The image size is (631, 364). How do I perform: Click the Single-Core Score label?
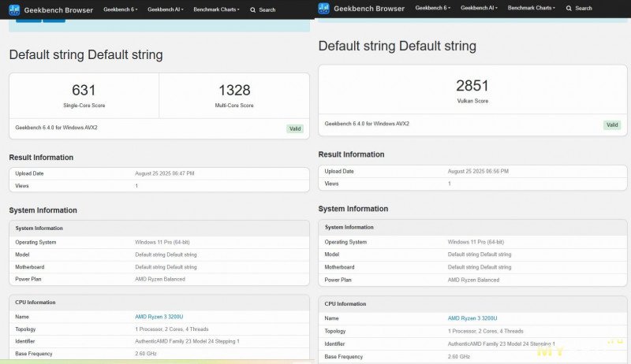pos(84,106)
